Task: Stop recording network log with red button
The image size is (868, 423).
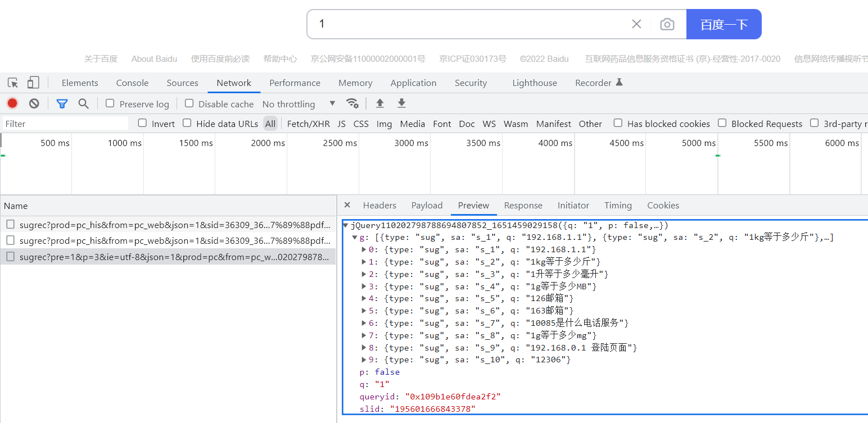Action: click(x=12, y=103)
